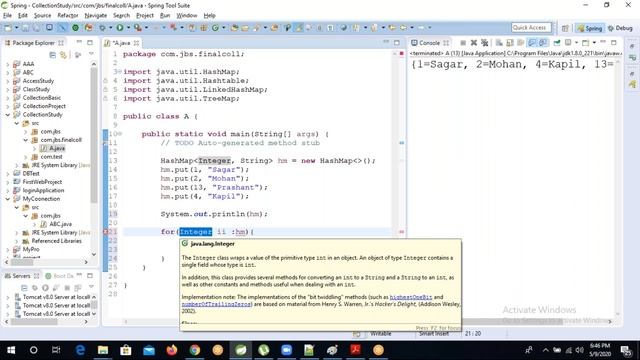Open the Project menu
Screen dimensions: 640x360
tap(144, 16)
